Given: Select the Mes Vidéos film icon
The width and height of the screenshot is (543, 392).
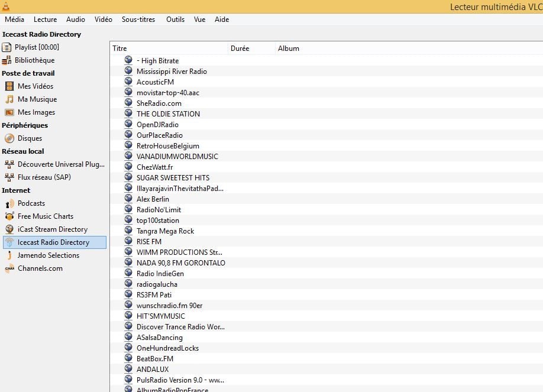Looking at the screenshot, I should [x=9, y=86].
